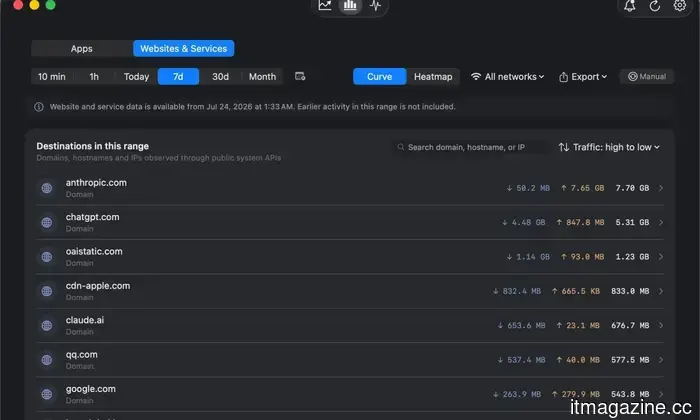The image size is (700, 420).
Task: Click qq.com total 577.5 MB
Action: (630, 360)
